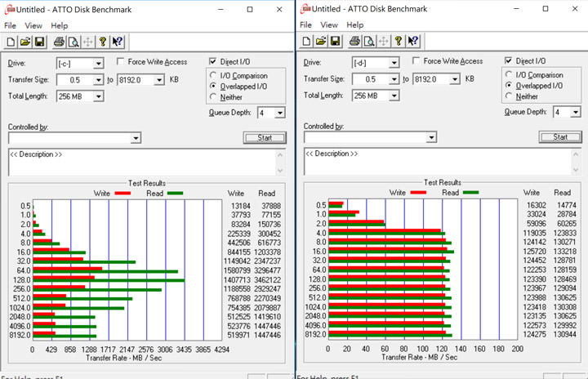Open Help menu in right window
This screenshot has height=379, width=588.
pyautogui.click(x=355, y=25)
